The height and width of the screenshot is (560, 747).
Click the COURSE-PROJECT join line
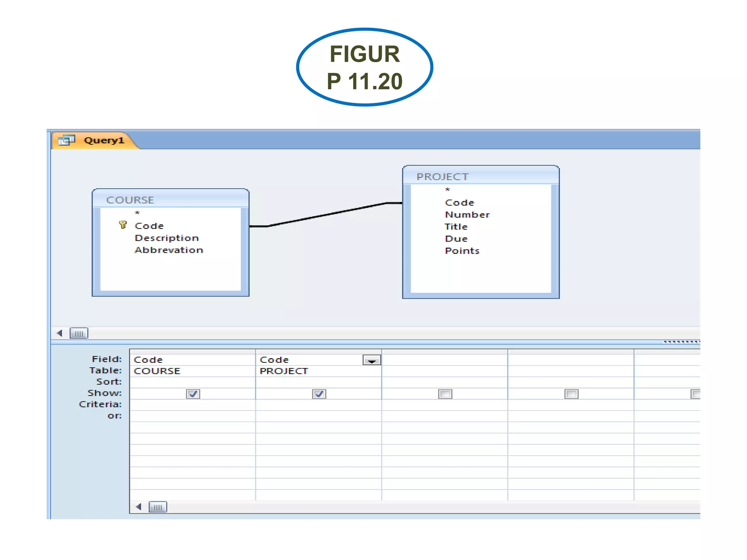[x=326, y=215]
